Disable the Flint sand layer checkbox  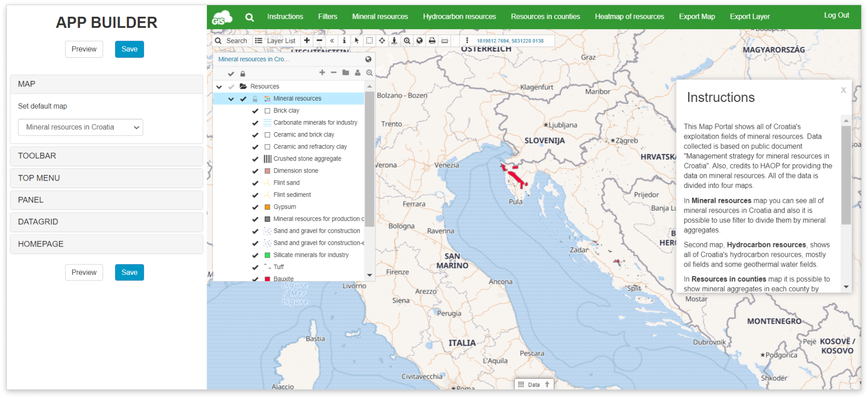click(x=255, y=183)
